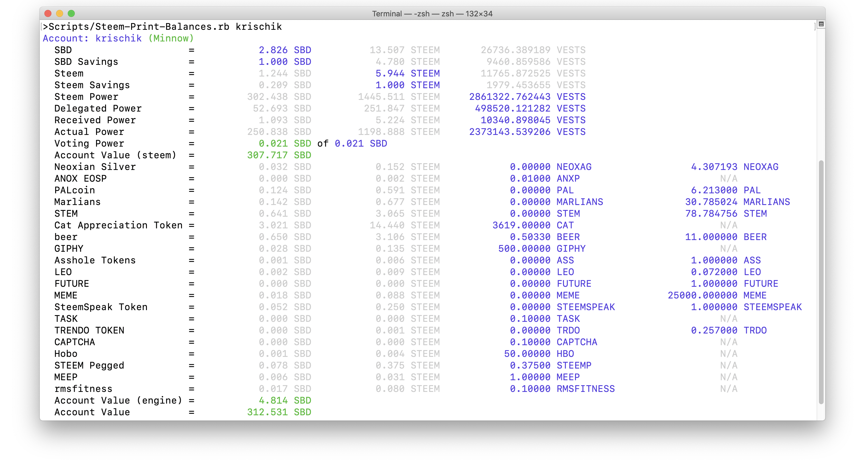Click '78.784756 STEM' staked value

tap(726, 213)
